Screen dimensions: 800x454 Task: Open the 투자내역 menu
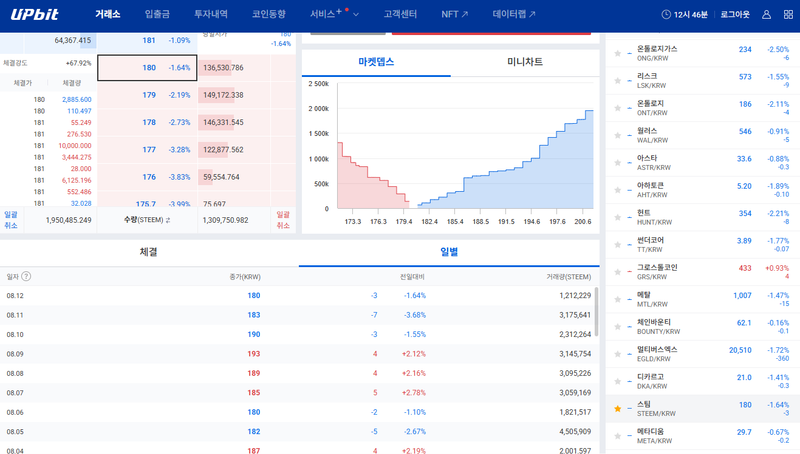[x=211, y=14]
